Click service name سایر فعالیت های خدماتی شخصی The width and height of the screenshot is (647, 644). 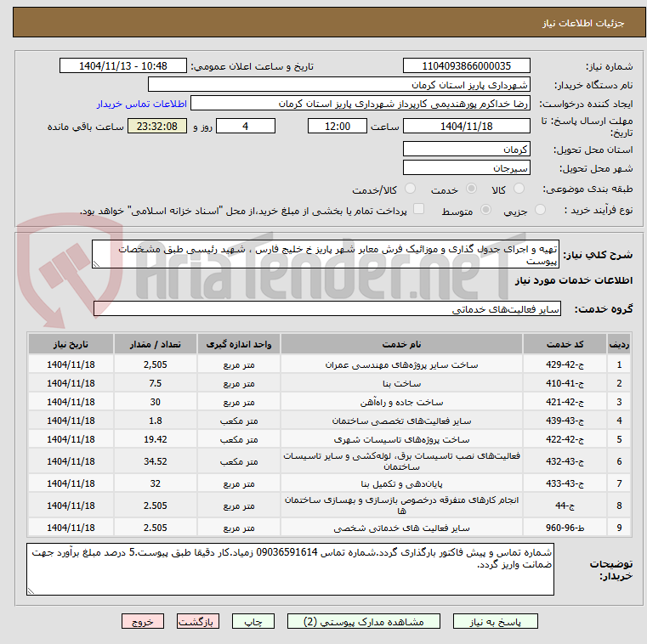click(401, 528)
